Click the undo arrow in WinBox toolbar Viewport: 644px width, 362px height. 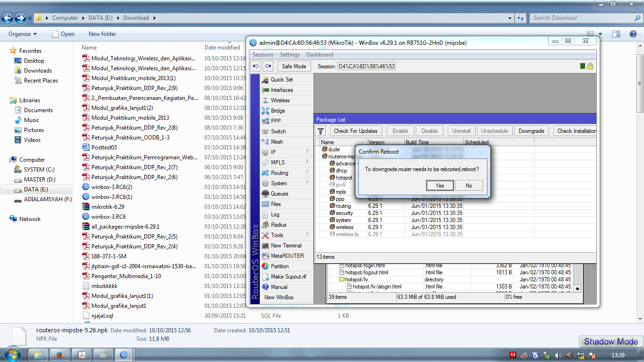[x=256, y=66]
